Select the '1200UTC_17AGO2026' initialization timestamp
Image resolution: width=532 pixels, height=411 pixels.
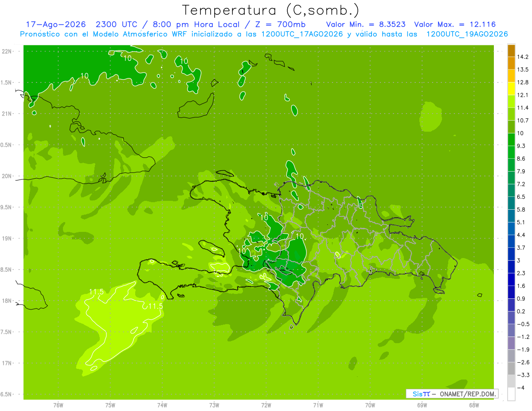[301, 34]
